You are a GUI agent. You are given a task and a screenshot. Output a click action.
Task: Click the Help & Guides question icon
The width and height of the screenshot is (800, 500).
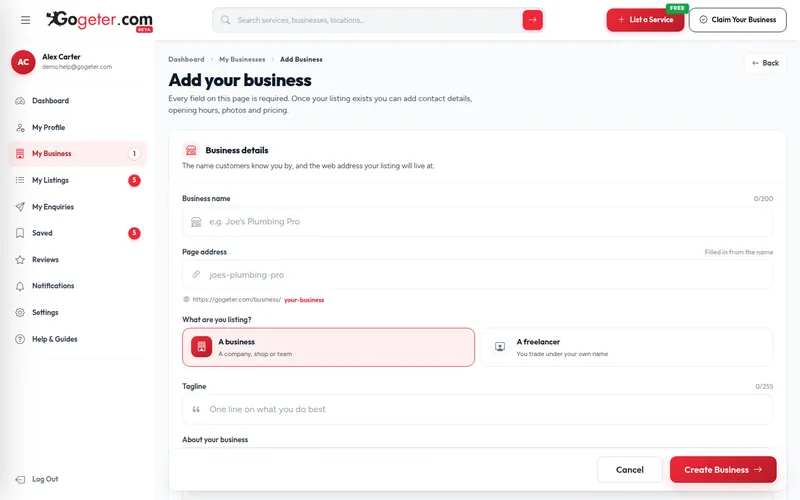tap(20, 339)
